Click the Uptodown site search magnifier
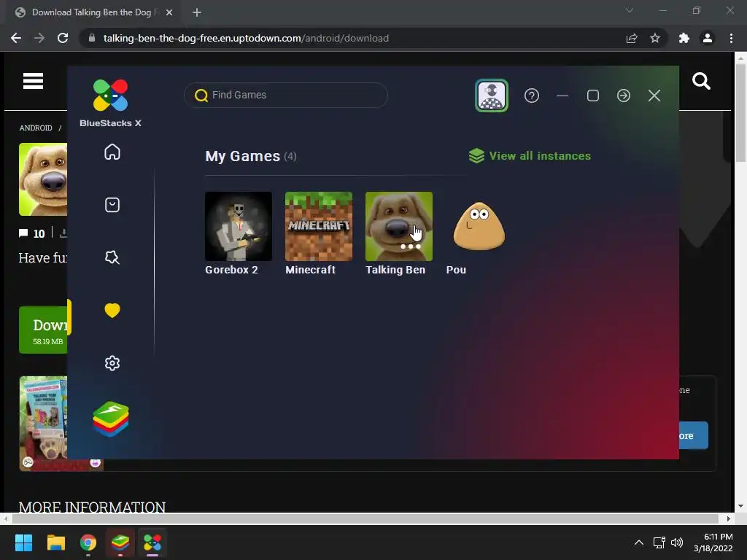 click(701, 81)
